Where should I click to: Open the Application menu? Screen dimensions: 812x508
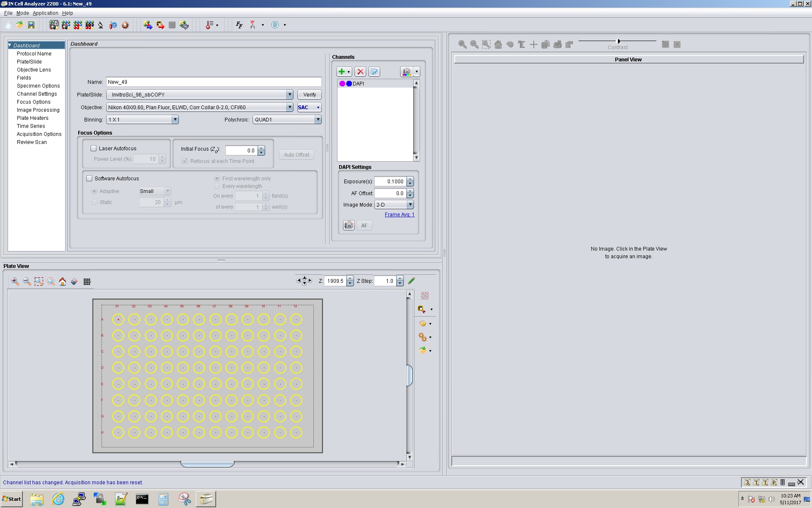pos(45,13)
